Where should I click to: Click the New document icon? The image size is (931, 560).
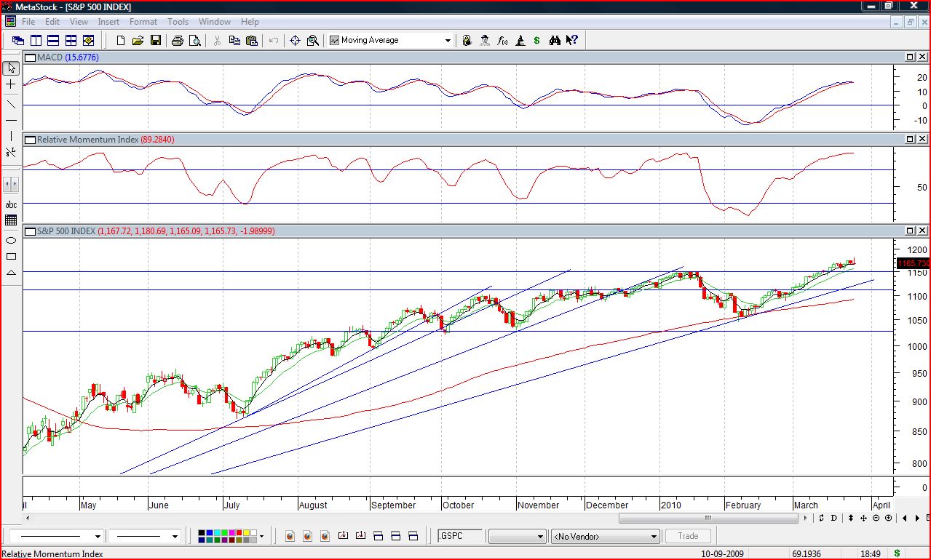(121, 41)
